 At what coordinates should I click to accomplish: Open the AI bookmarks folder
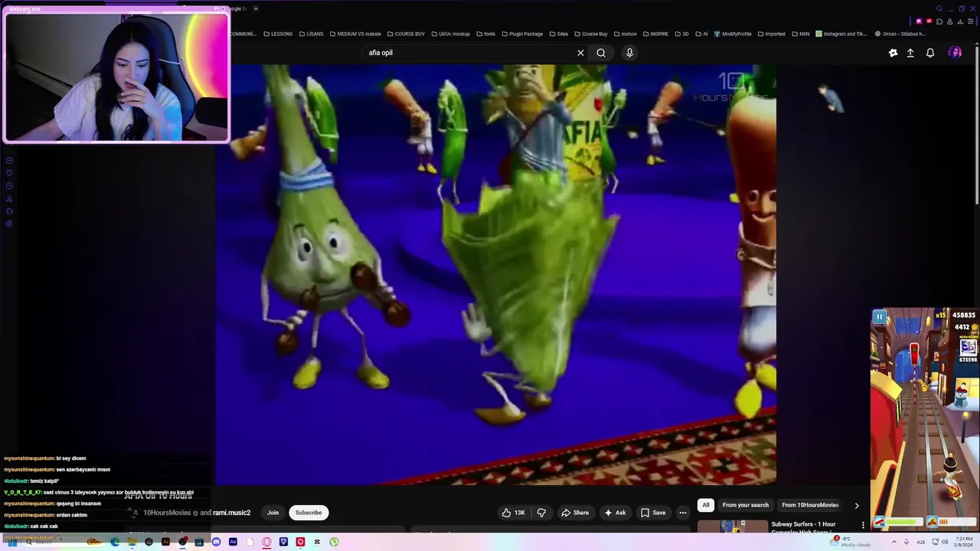701,34
